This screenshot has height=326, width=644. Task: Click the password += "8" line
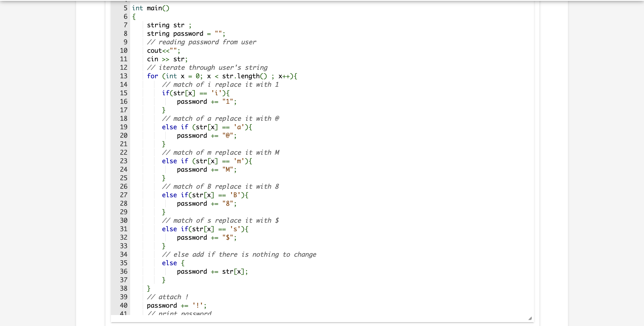[x=206, y=204]
